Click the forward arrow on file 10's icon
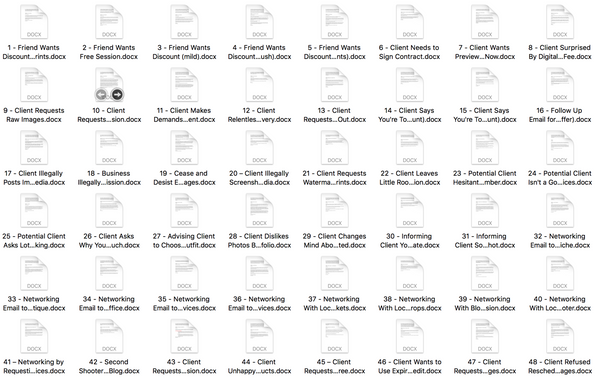Image resolution: width=600 pixels, height=380 pixels. pyautogui.click(x=117, y=94)
